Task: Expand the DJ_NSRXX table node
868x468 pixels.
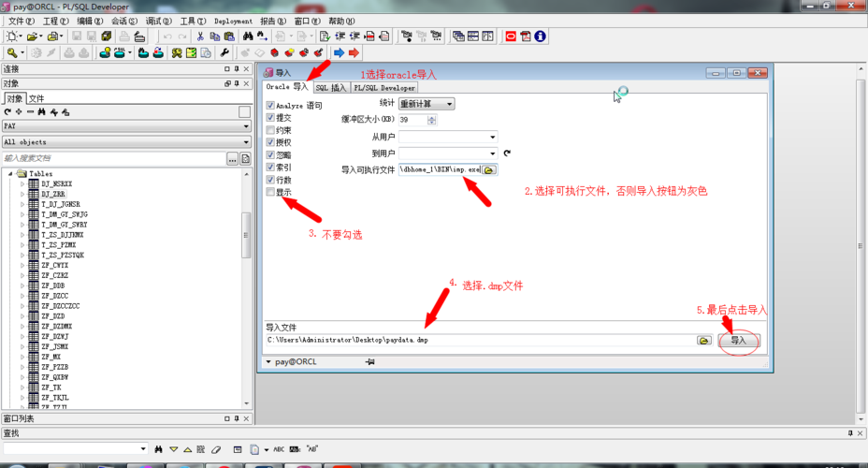Action: coord(22,183)
